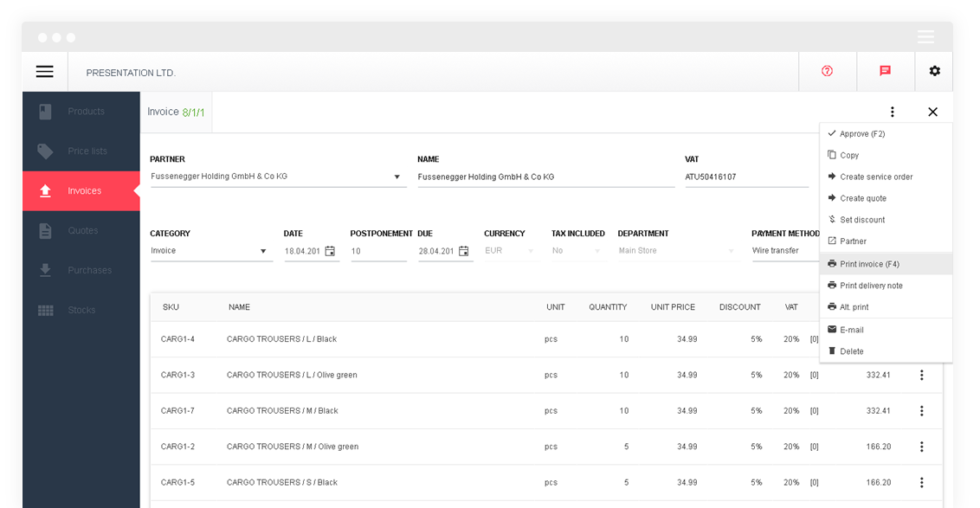
Task: Click PRESENTATION LTD. company name
Action: click(x=131, y=73)
